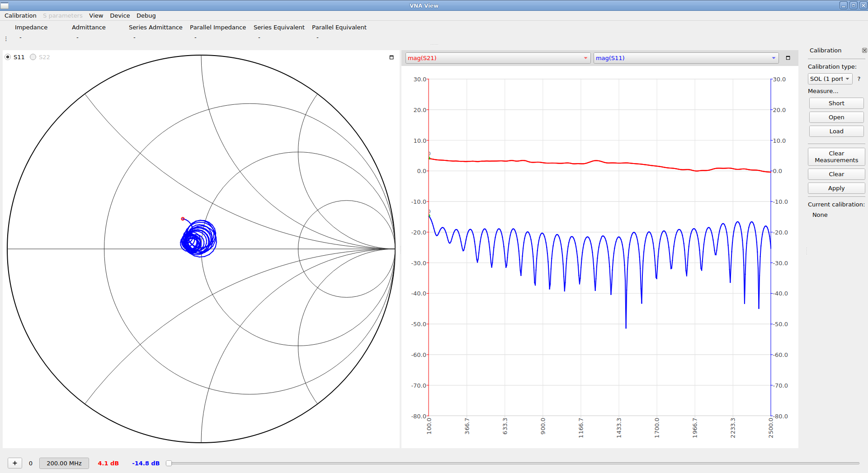
Task: Click the blue -14.8 dB marker value
Action: 146,463
